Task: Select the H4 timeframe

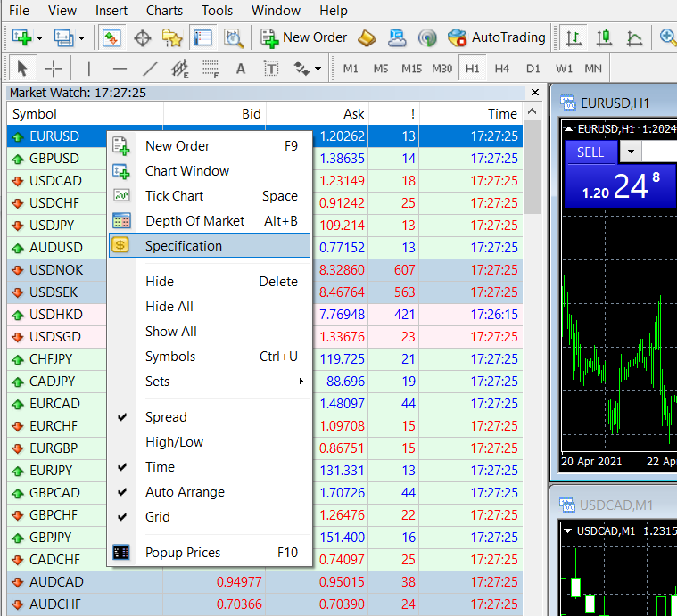Action: coord(501,69)
